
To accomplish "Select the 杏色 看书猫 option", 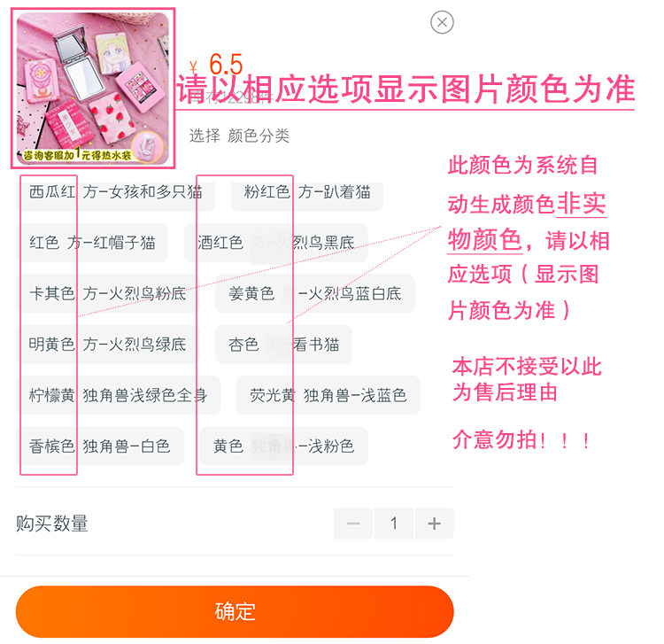I will pyautogui.click(x=283, y=345).
